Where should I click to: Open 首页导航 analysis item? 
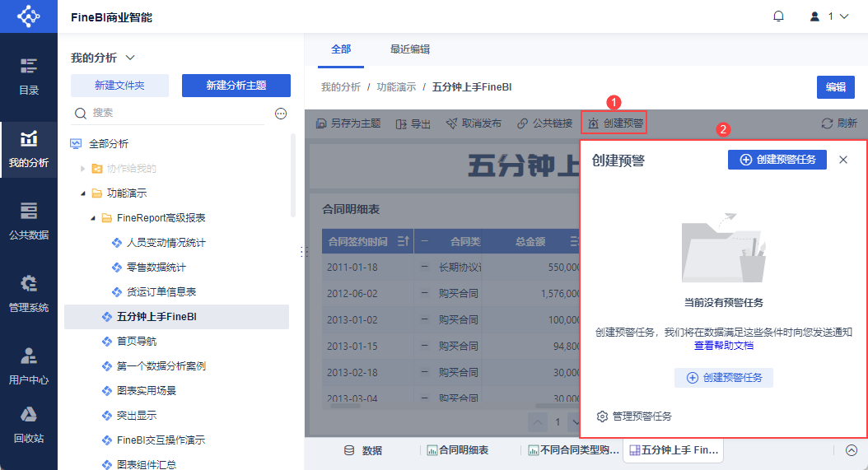[137, 341]
